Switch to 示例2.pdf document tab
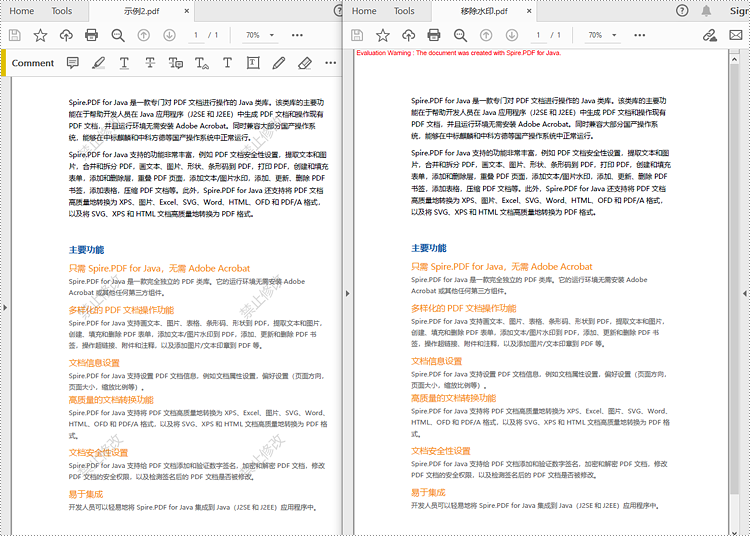Screen dimensions: 750x536 [142, 11]
